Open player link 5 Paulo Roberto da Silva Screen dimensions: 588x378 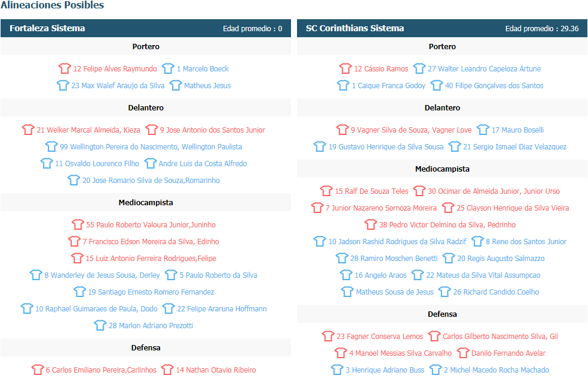point(218,275)
